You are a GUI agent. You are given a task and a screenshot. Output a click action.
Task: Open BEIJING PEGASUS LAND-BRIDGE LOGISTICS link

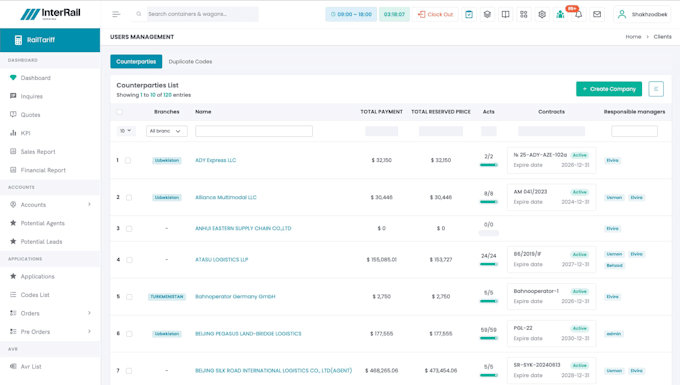(248, 334)
